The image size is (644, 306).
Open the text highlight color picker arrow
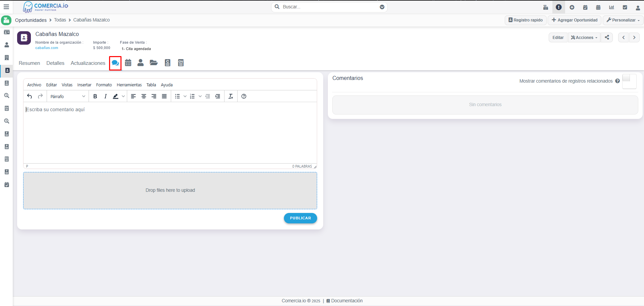pyautogui.click(x=123, y=96)
